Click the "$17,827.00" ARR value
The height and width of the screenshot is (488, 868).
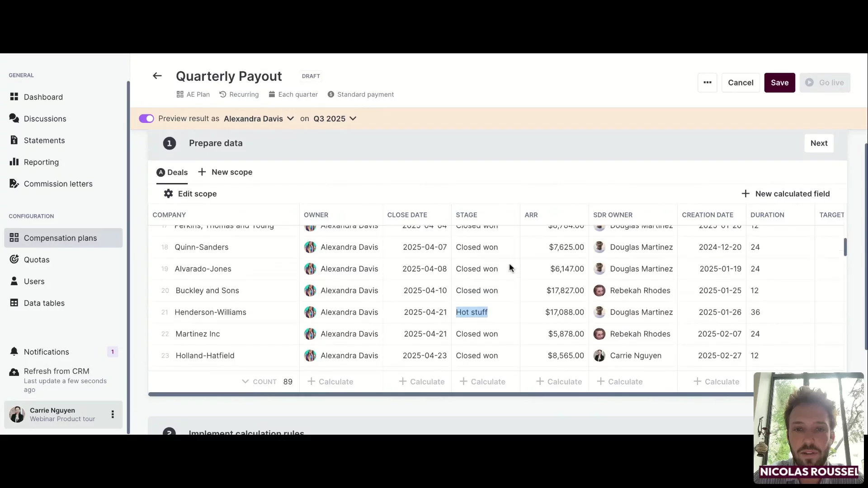pyautogui.click(x=565, y=291)
